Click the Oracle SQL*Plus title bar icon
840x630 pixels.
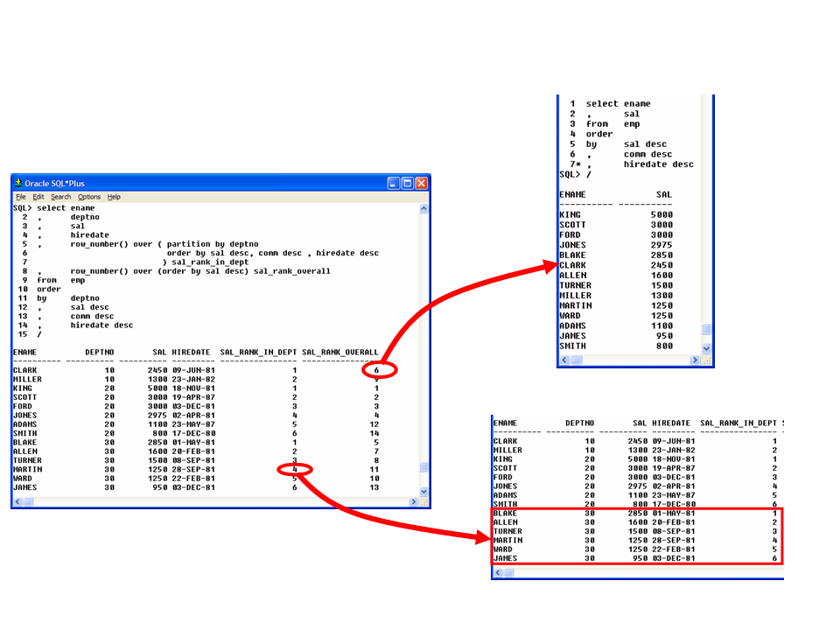pos(17,184)
